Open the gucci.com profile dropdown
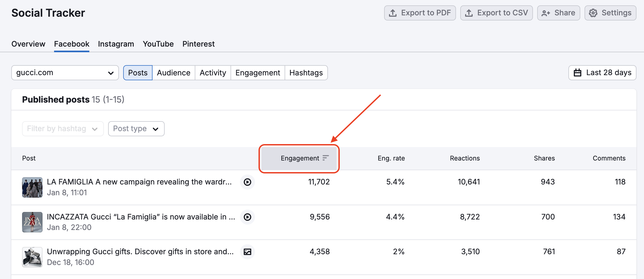This screenshot has height=279, width=644. pos(65,72)
